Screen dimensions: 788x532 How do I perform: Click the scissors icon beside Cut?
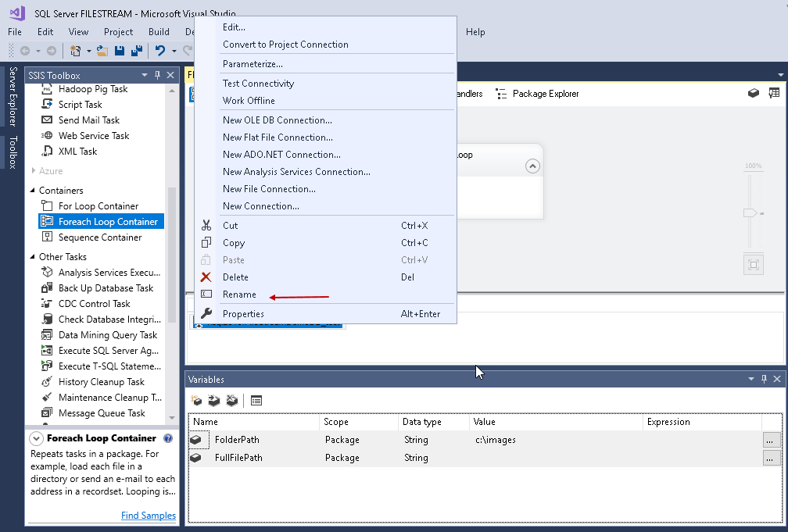(206, 225)
